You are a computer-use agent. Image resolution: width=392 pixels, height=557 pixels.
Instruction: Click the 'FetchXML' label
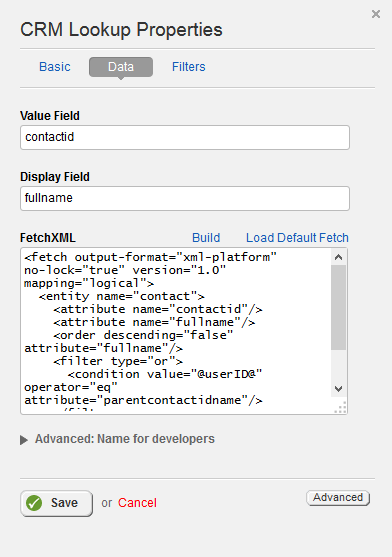pos(48,238)
